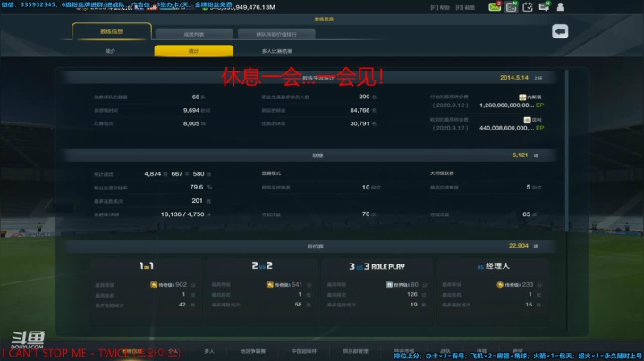Click the 3vs3 ROLE PLAY heading
Image resolution: width=644 pixels, height=361 pixels.
[377, 266]
